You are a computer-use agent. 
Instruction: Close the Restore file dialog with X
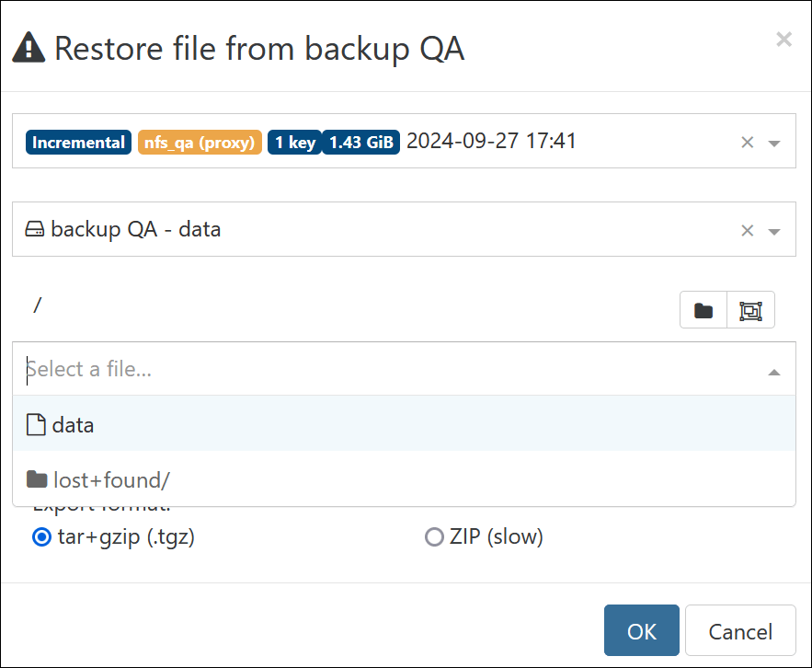click(783, 40)
